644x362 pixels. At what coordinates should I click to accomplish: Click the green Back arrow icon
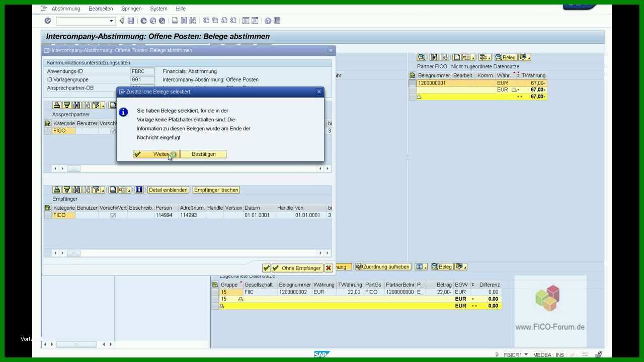click(x=144, y=21)
